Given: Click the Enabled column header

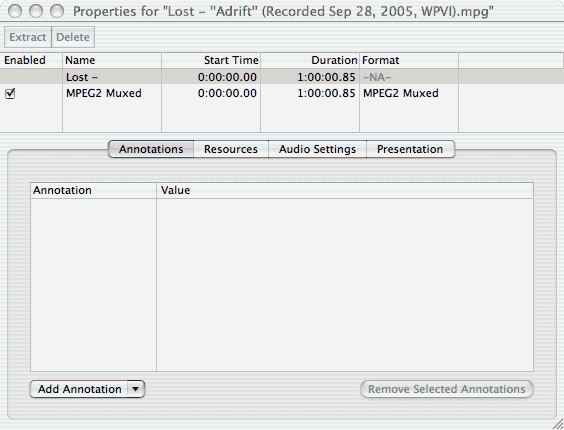Looking at the screenshot, I should (x=31, y=60).
